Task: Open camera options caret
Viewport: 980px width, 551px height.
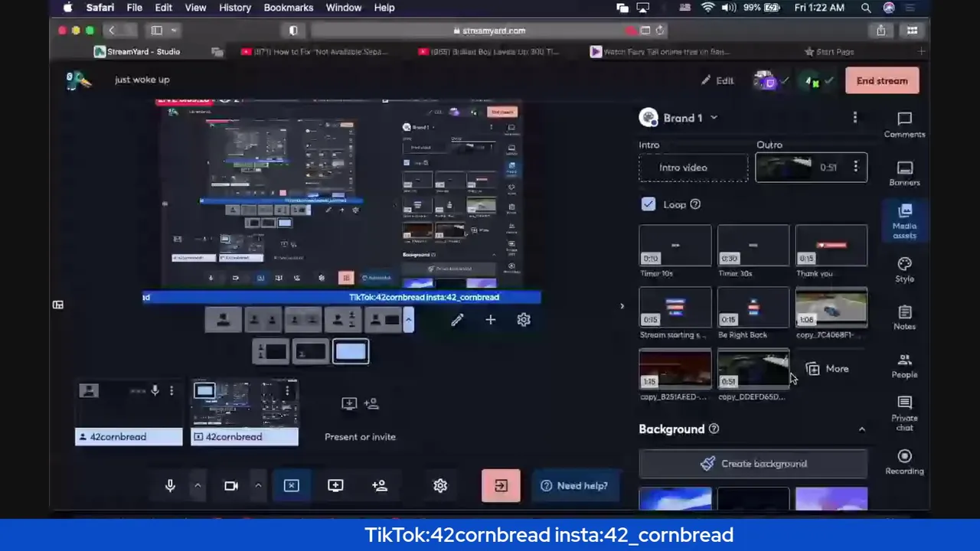Action: point(258,485)
